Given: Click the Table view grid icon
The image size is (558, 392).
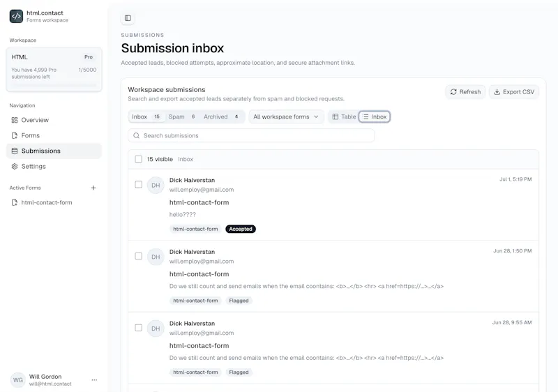Looking at the screenshot, I should point(335,116).
